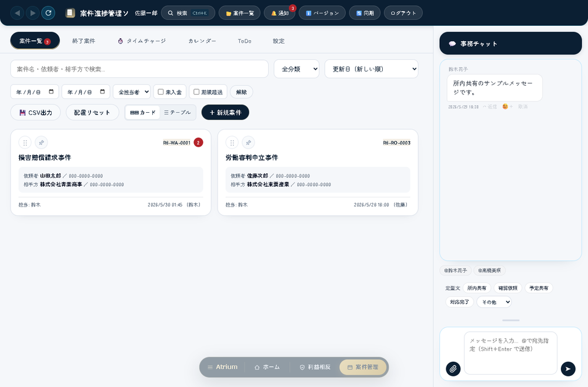Reload the page with the refresh icon
Screen dimensions: 588x387
(x=48, y=13)
